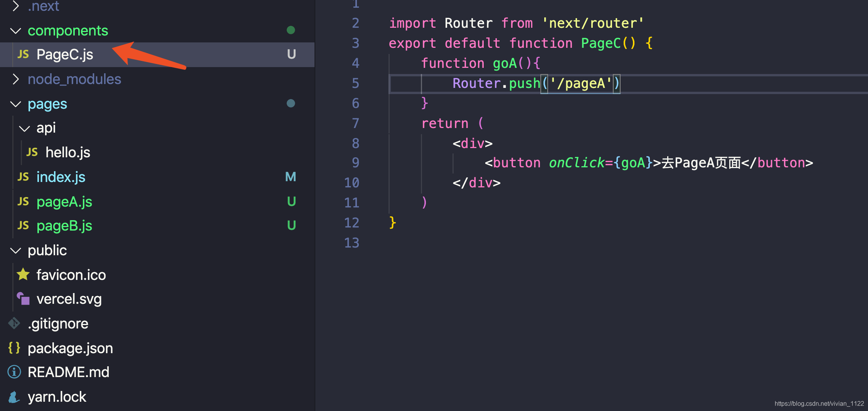The width and height of the screenshot is (868, 411).
Task: Expand the .next folder chevron
Action: (x=15, y=6)
